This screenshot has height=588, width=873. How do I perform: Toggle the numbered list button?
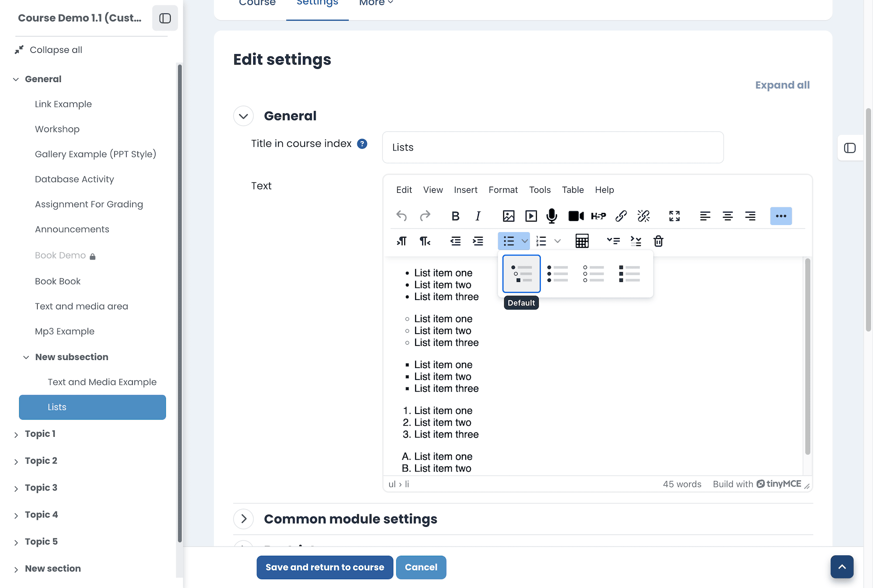point(541,241)
